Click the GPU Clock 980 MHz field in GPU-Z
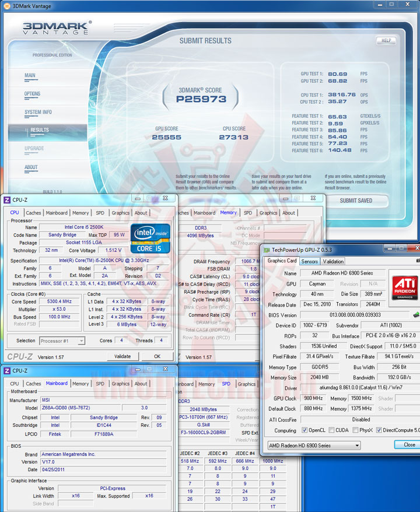The image size is (420, 512). (313, 398)
